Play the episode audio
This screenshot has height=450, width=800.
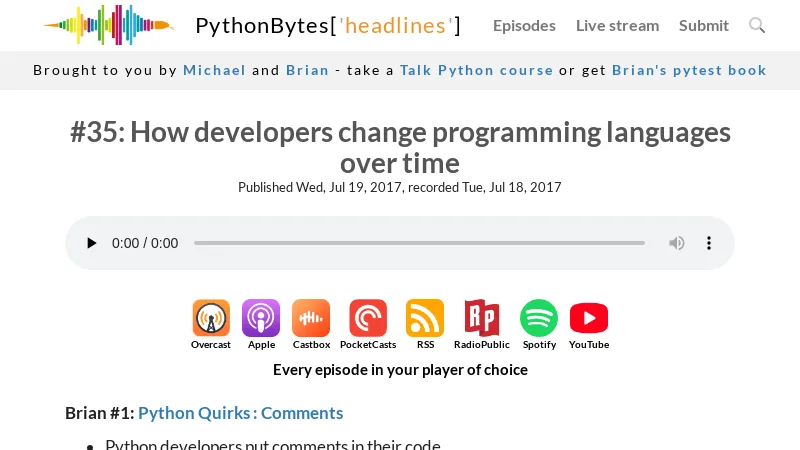pos(92,243)
